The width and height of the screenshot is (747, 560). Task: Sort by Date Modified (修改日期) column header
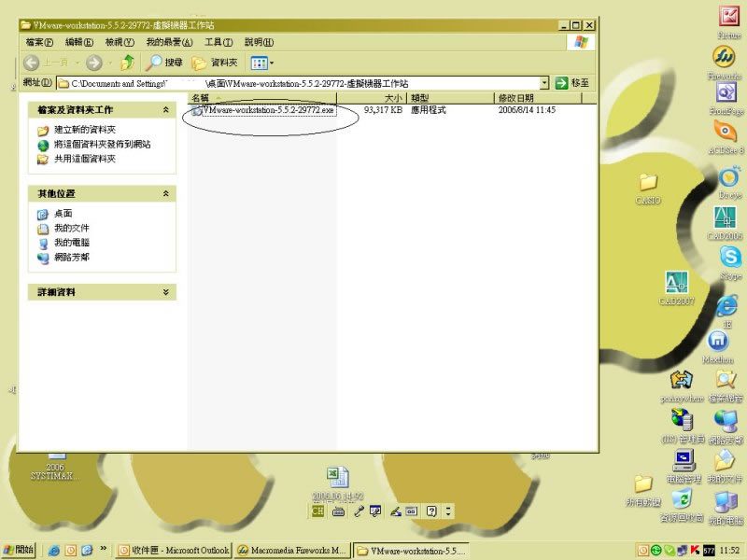coord(539,98)
